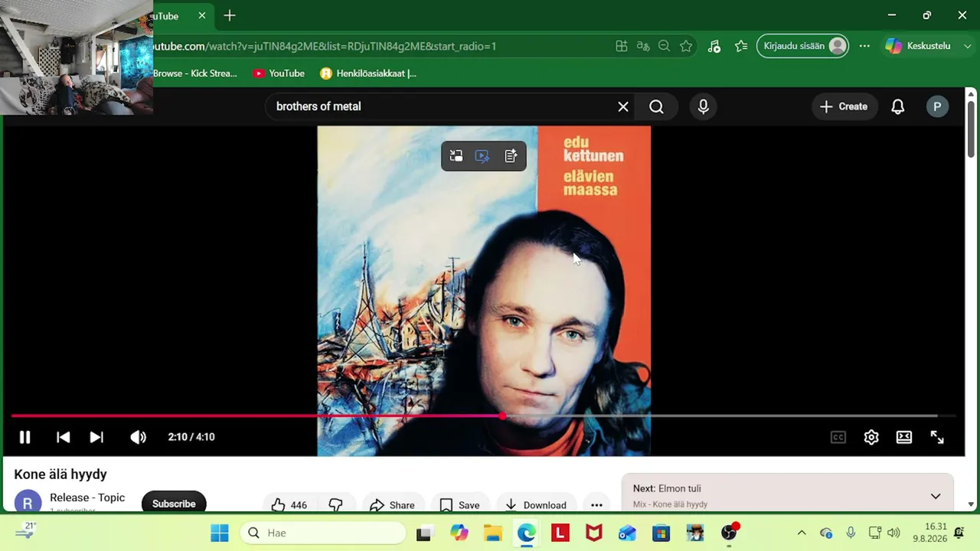
Task: Click the Hae taskbar search box
Action: tap(324, 533)
